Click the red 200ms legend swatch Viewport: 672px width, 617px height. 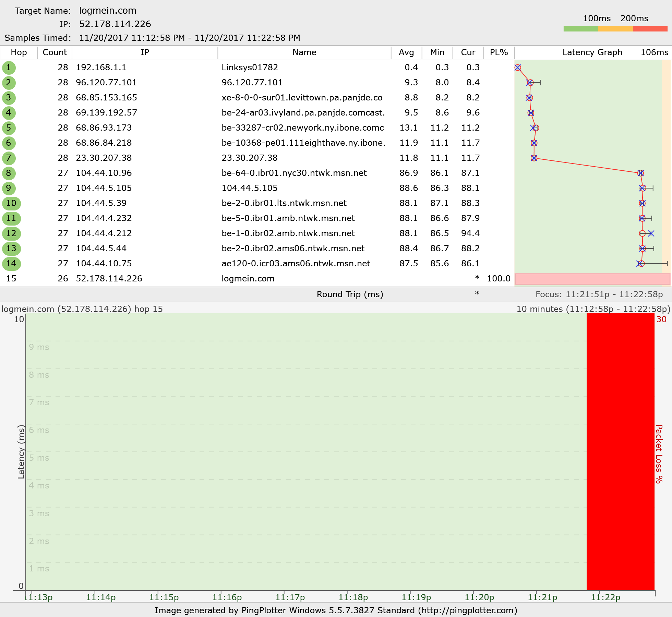tap(650, 29)
